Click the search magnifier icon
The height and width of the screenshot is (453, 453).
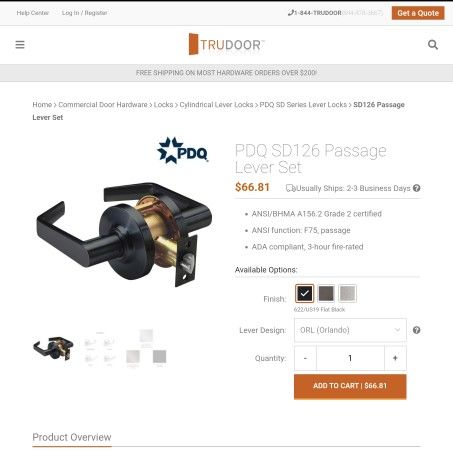tap(433, 45)
